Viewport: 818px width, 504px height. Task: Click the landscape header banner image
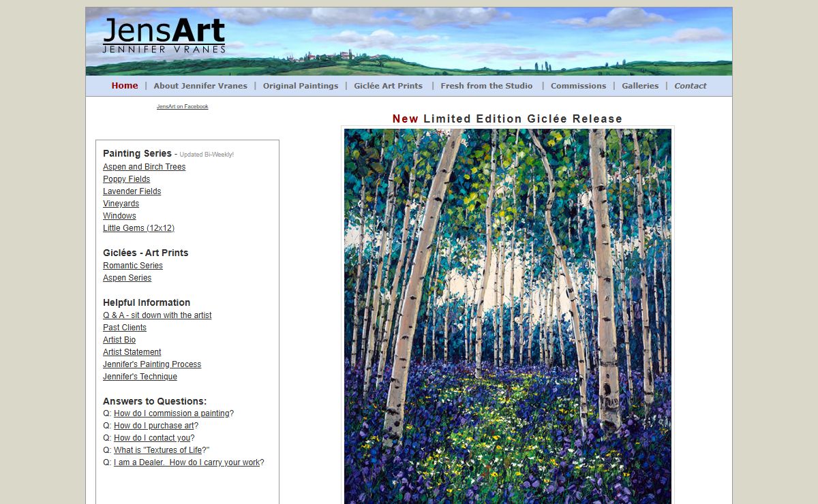pyautogui.click(x=409, y=41)
